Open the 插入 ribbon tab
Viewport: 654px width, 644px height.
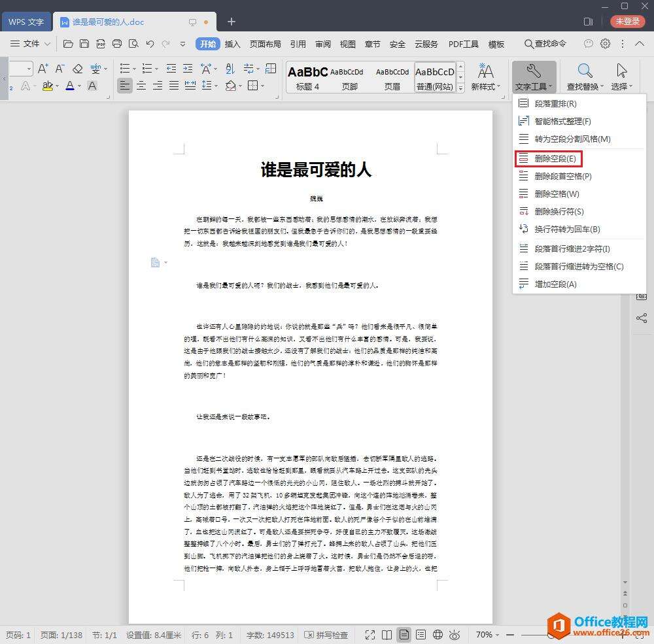pos(232,44)
